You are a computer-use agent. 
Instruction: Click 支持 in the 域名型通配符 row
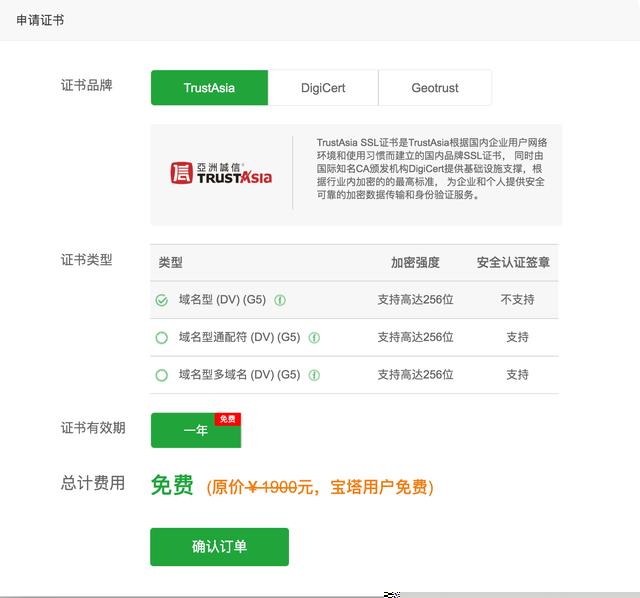pos(517,337)
